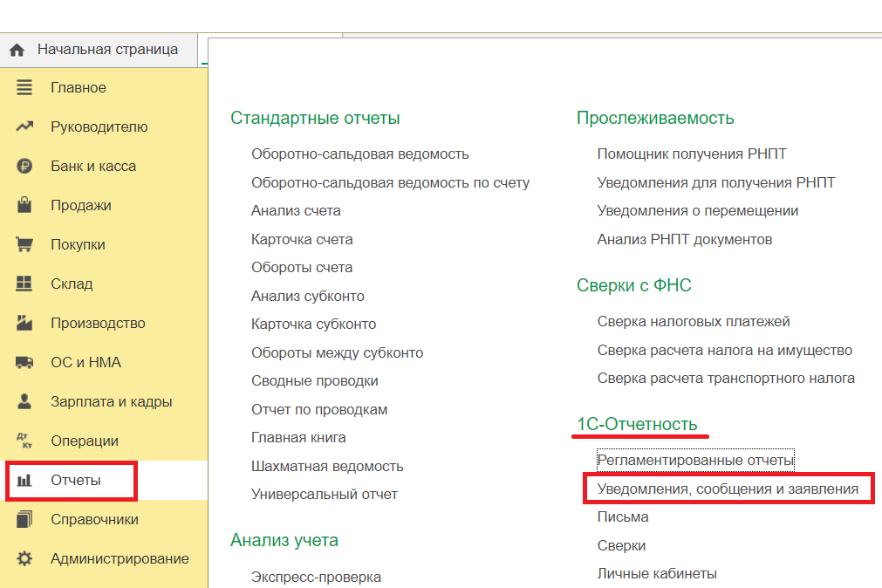Click the Сверки с ФНС heading

click(634, 285)
